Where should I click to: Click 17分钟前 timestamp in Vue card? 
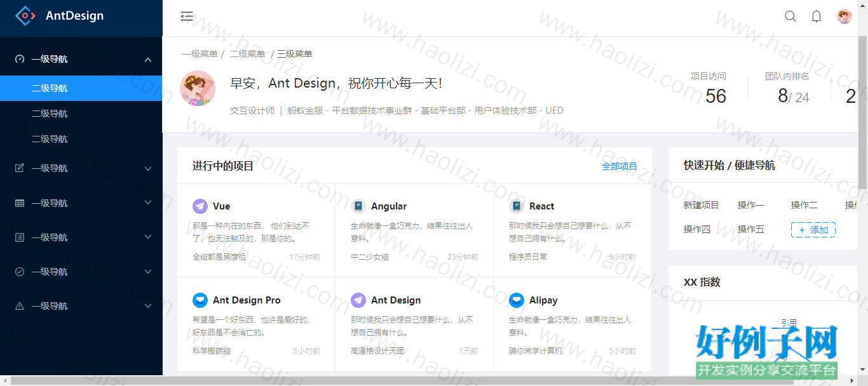305,257
